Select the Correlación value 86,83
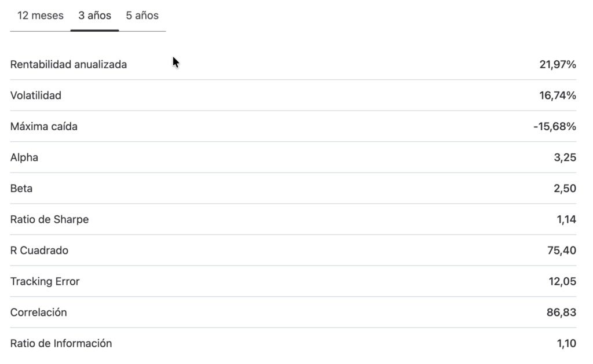593x364 pixels. tap(561, 312)
